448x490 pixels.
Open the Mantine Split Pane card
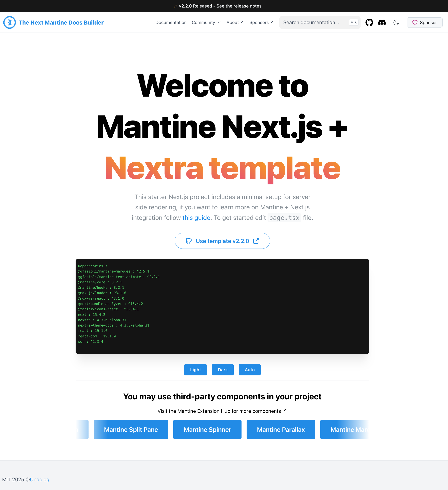(x=131, y=429)
